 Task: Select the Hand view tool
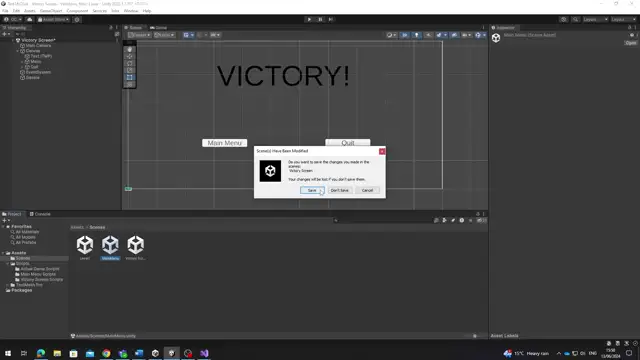(130, 49)
